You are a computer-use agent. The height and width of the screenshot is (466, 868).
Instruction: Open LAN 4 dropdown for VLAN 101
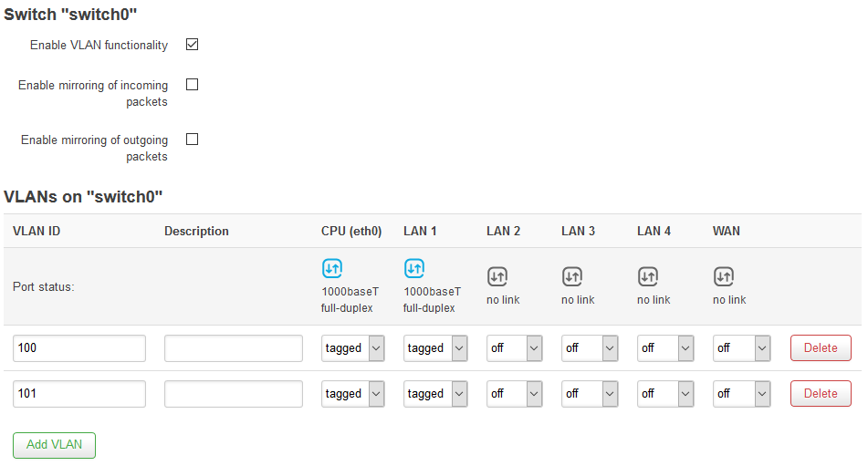click(664, 394)
